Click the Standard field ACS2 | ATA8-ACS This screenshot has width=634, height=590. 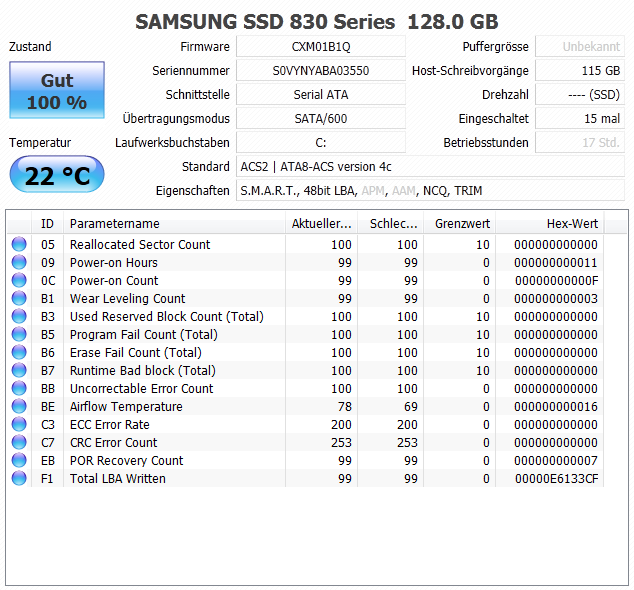[431, 167]
